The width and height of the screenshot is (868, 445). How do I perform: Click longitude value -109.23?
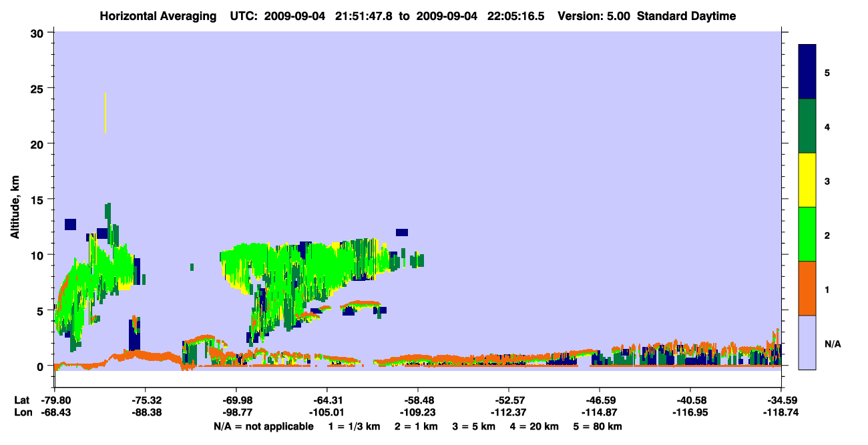417,412
